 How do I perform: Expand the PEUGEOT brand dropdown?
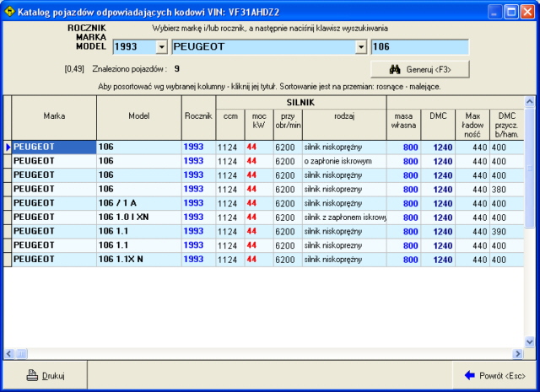click(x=361, y=47)
